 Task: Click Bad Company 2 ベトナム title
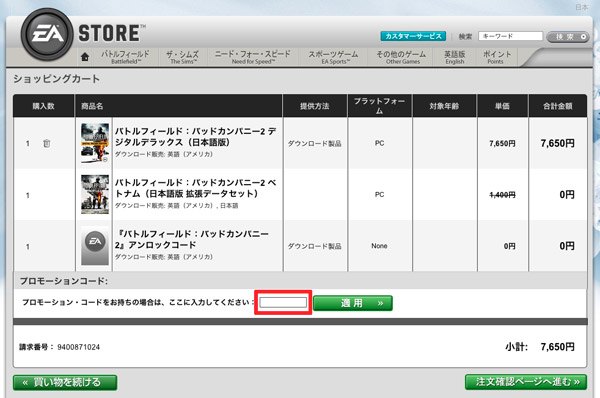pos(196,188)
